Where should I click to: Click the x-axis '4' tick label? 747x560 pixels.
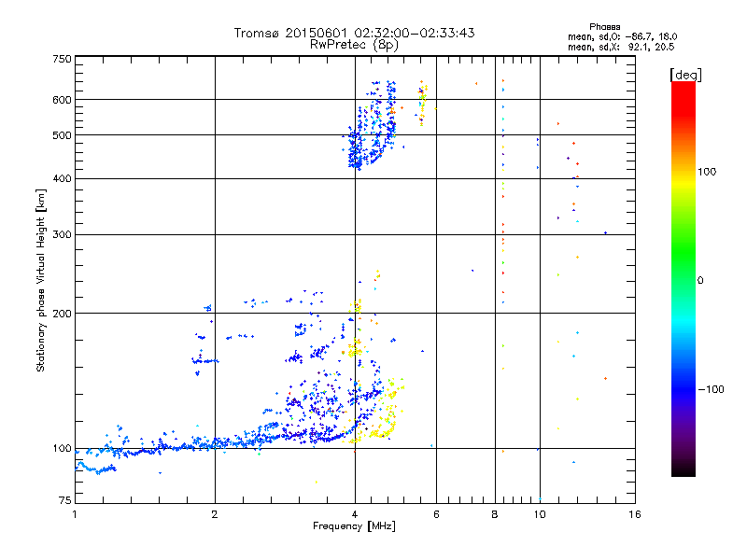355,514
